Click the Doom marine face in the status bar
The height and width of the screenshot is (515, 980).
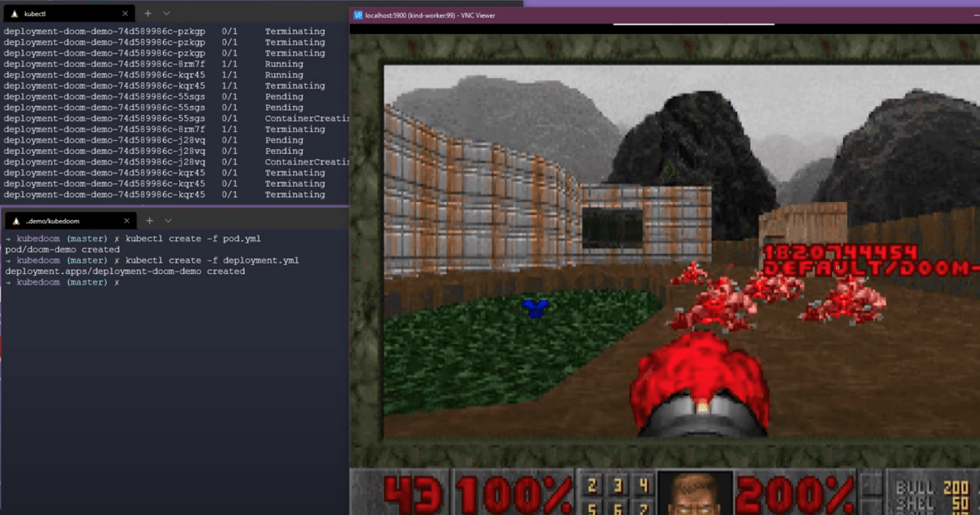695,493
